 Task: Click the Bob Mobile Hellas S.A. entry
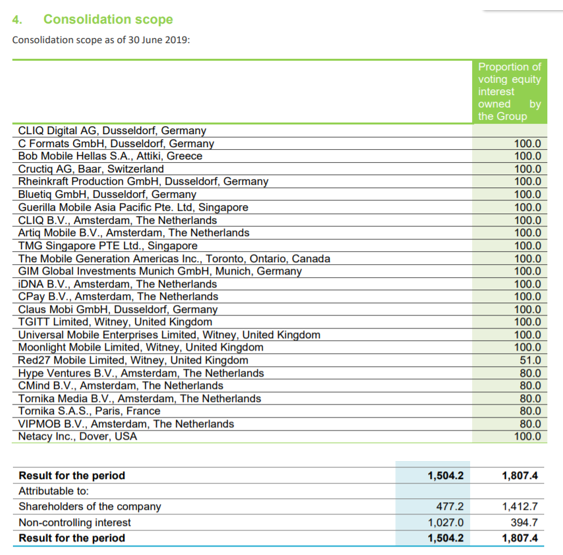[x=110, y=156]
